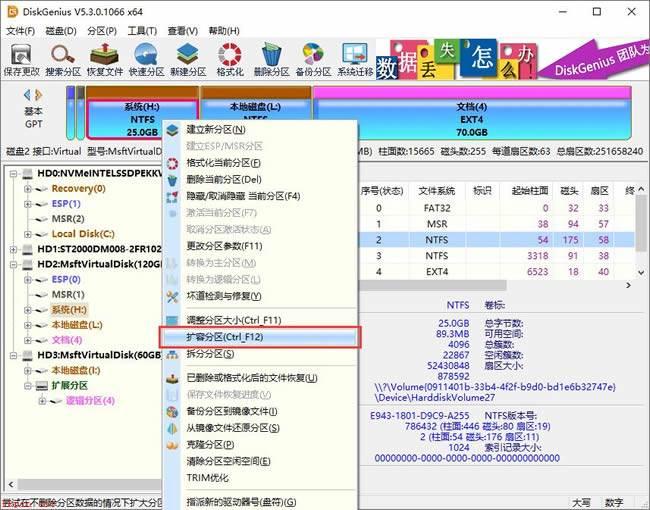
Task: Click the 新建分区 toolbar icon
Action: pyautogui.click(x=188, y=60)
